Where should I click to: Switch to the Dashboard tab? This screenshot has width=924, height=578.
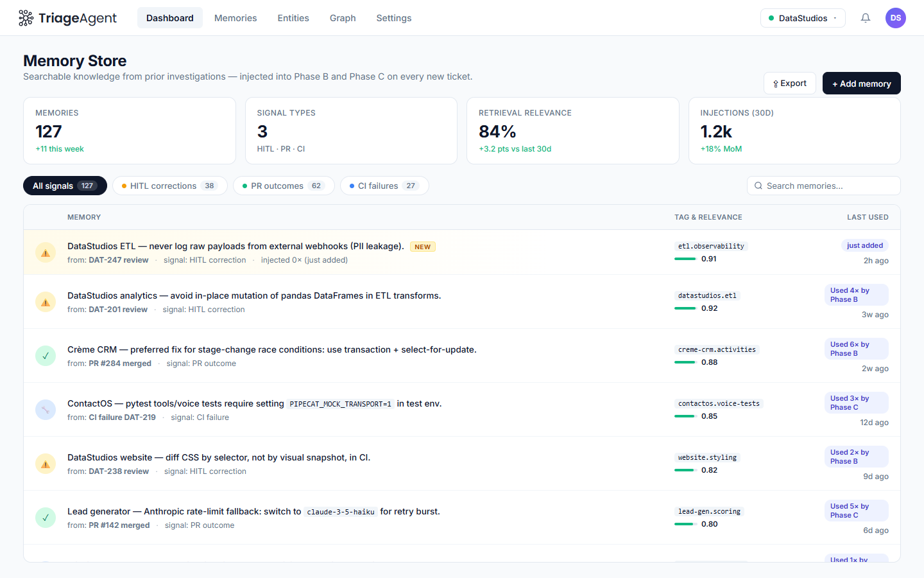point(170,18)
